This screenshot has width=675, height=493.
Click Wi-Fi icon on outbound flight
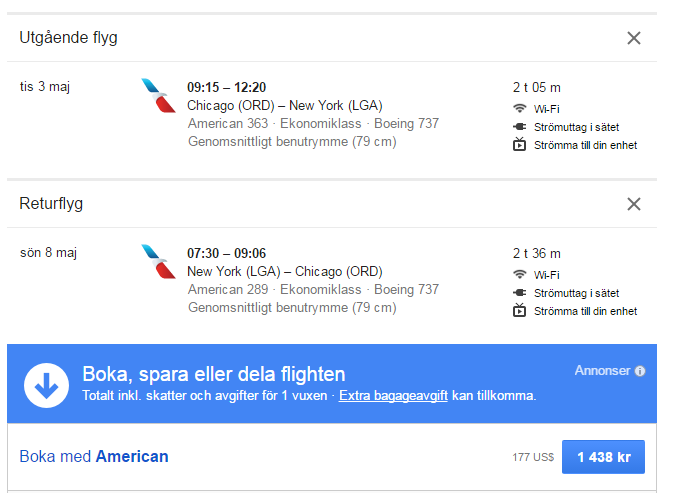pyautogui.click(x=519, y=108)
